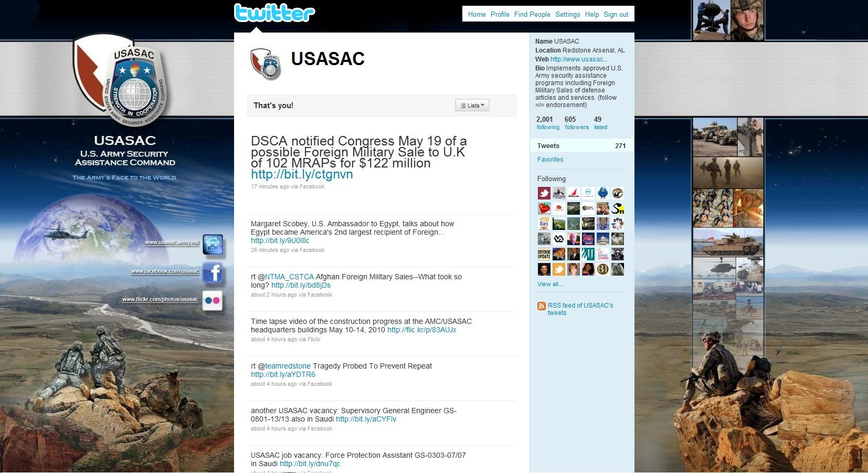View the 49 listed count

(x=600, y=123)
